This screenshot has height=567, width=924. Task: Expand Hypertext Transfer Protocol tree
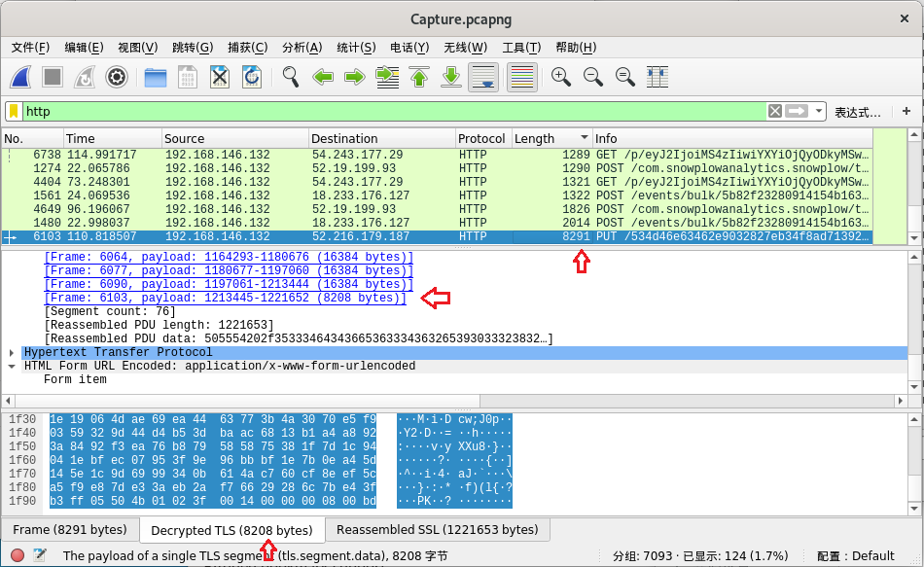tap(12, 352)
